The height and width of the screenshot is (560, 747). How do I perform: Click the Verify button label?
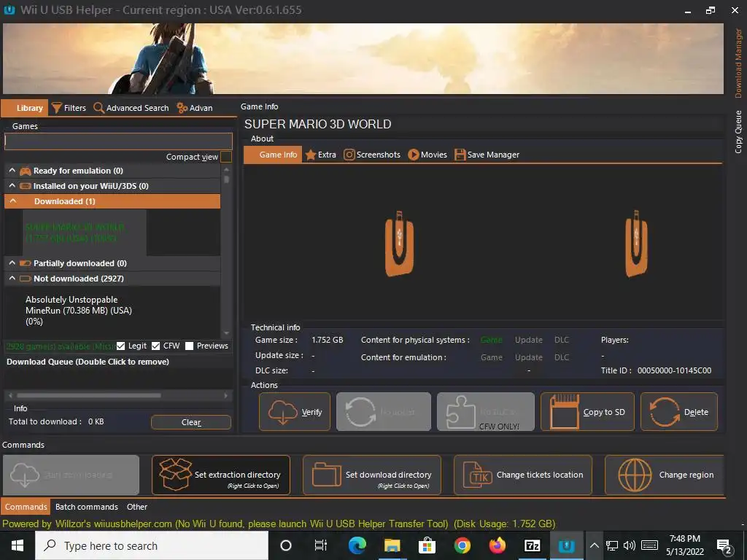[312, 412]
